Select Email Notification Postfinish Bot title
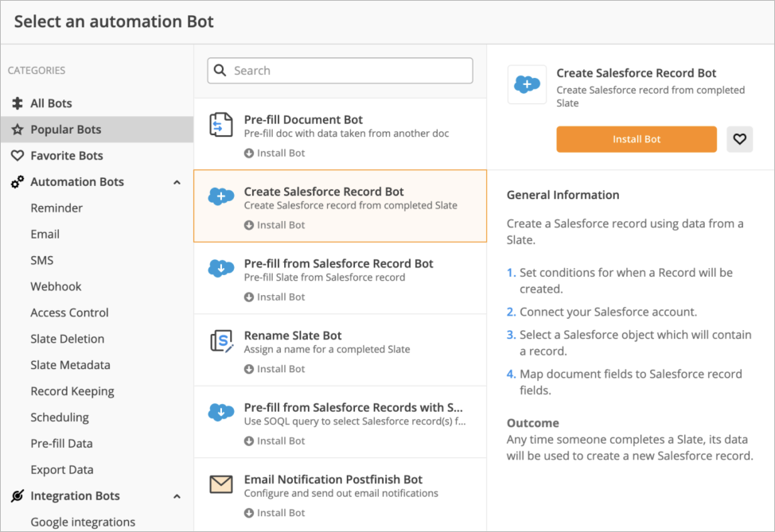The image size is (775, 532). click(x=333, y=480)
